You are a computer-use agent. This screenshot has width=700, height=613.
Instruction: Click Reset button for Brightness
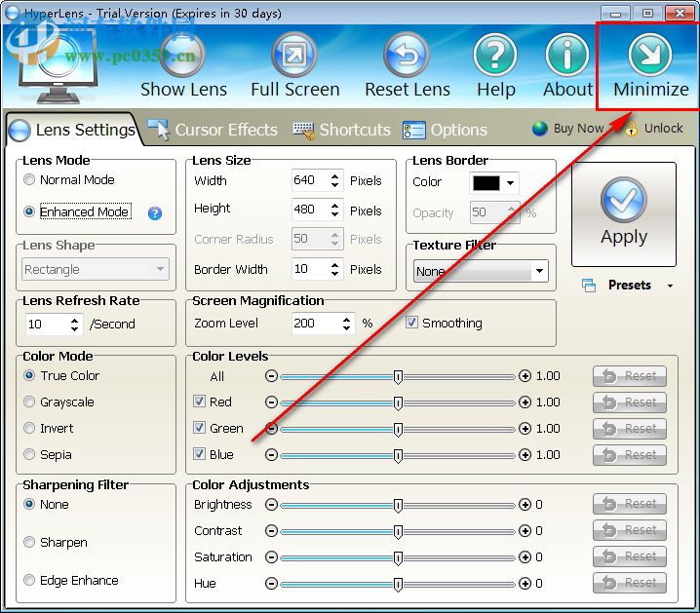(x=630, y=504)
